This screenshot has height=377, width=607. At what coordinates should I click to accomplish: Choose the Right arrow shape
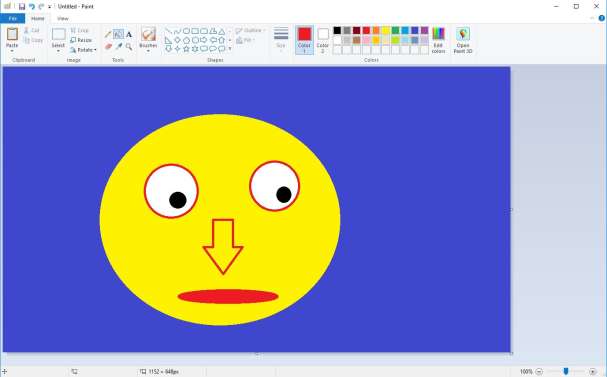pyautogui.click(x=204, y=40)
